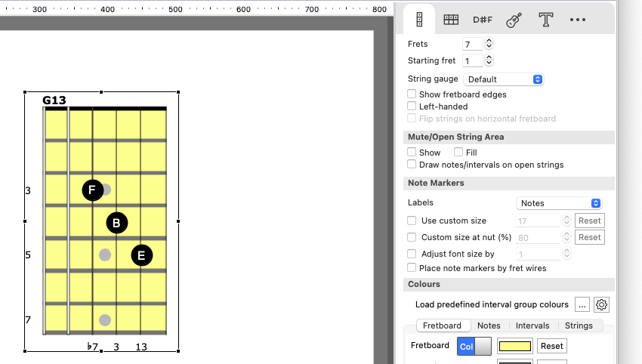Click Reset next to Fretboard colour
Viewport: 642px width, 364px height.
tap(551, 346)
